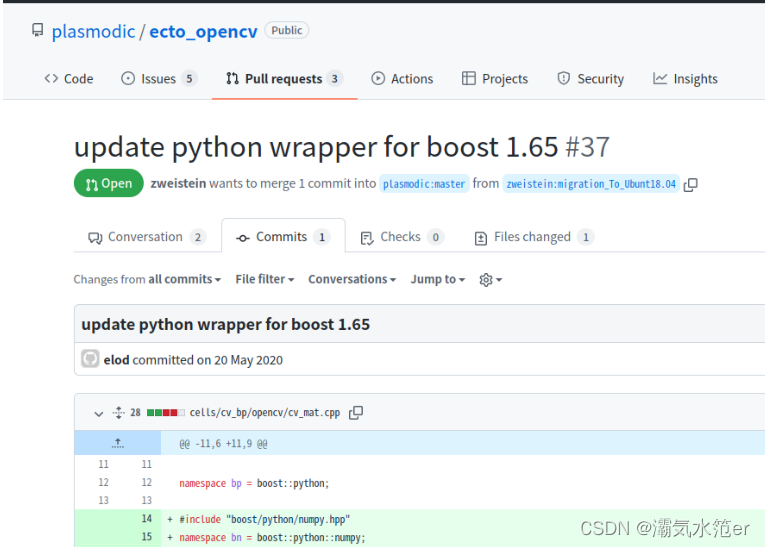This screenshot has height=547, width=765.
Task: Click the Actions play icon
Action: pos(378,78)
